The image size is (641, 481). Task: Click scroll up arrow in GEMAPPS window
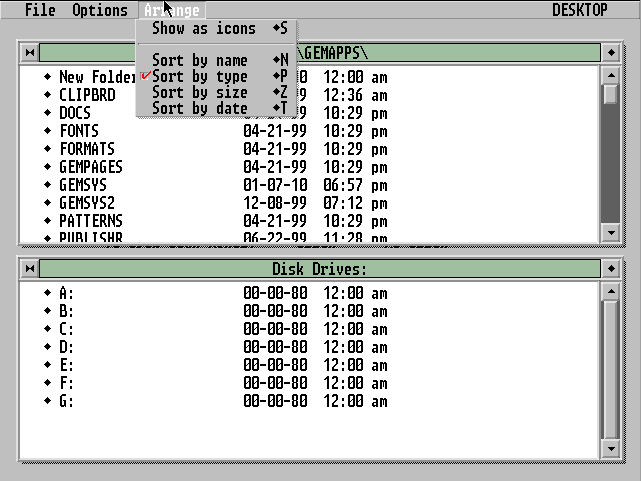point(611,74)
